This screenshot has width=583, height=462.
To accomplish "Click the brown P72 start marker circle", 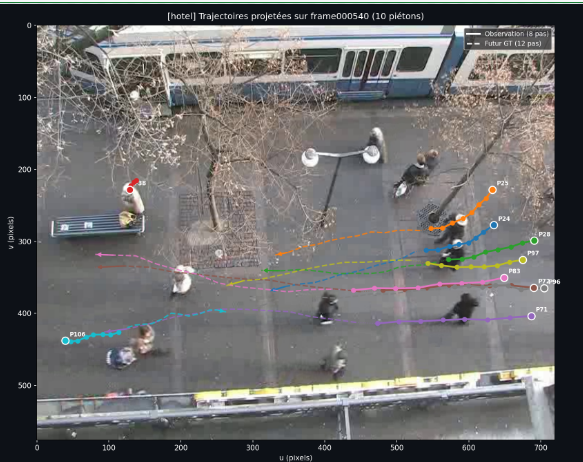I will tap(534, 288).
